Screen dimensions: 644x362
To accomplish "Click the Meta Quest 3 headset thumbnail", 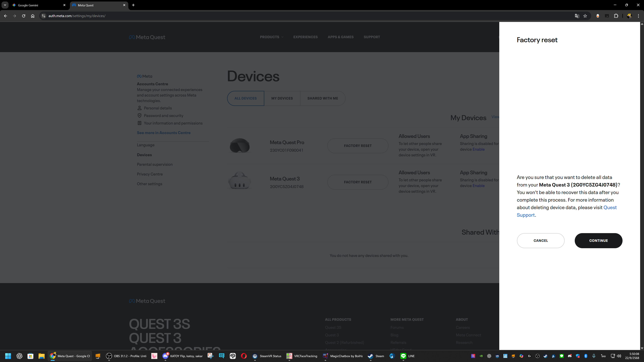I will tap(239, 181).
